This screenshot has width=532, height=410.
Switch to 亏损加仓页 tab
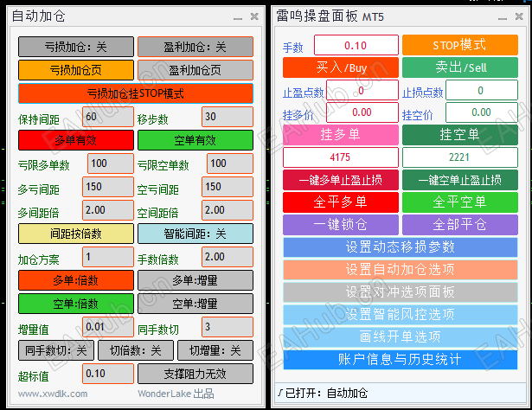(x=76, y=70)
